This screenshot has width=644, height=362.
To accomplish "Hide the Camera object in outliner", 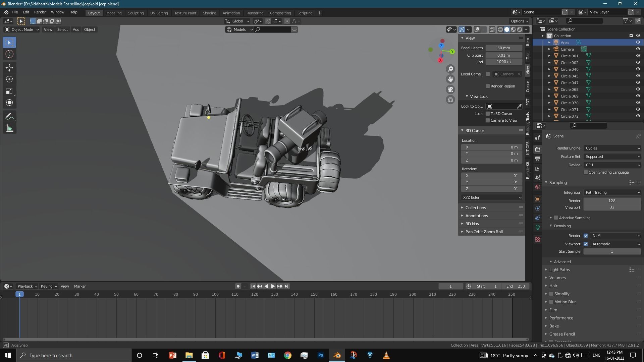I will coord(638,49).
